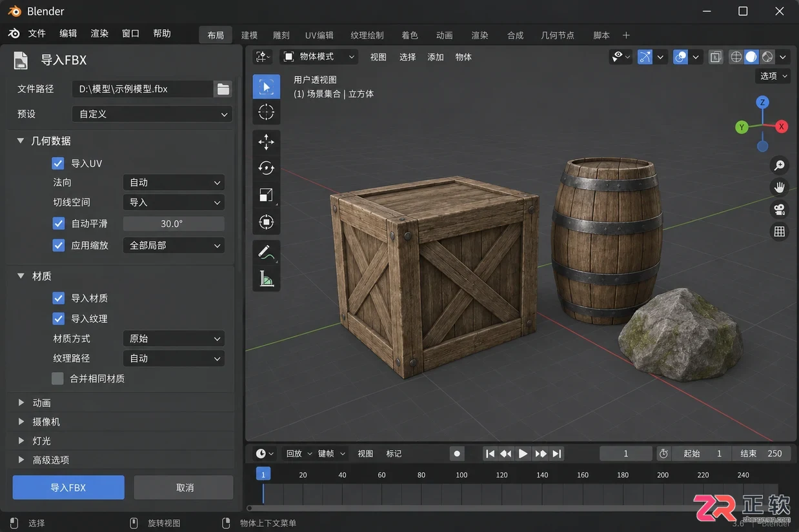Screen dimensions: 799x532
Task: Switch to wireframe shading mode
Action: click(736, 57)
